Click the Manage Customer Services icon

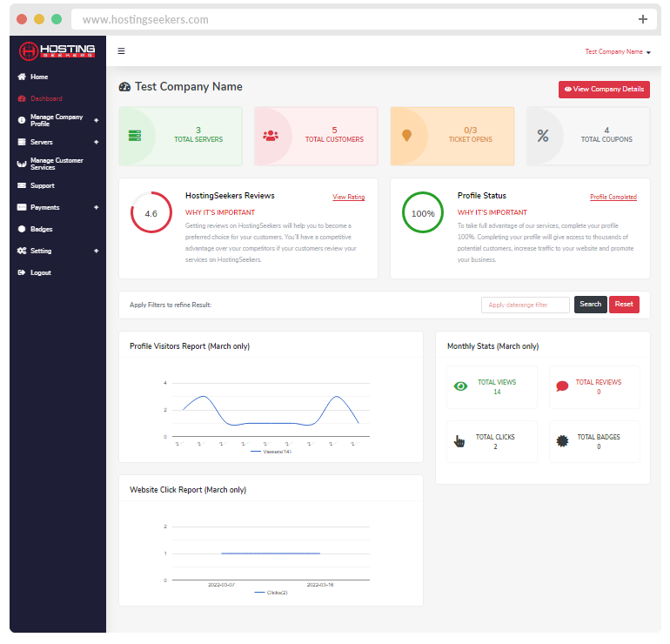coord(22,164)
